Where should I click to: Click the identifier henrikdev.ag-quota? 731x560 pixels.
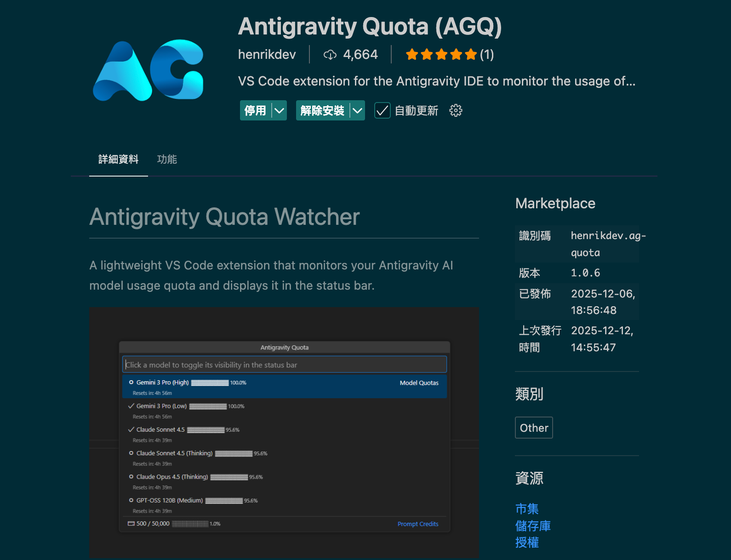tap(608, 244)
